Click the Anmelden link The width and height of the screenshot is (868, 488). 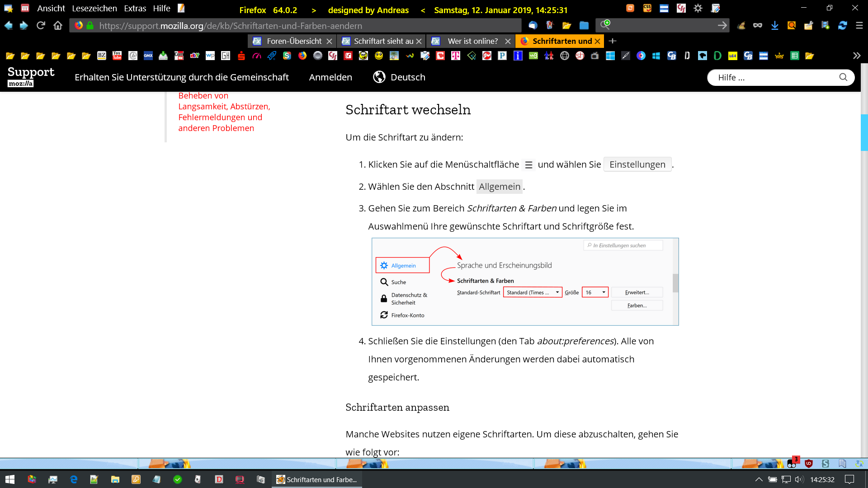click(x=330, y=77)
